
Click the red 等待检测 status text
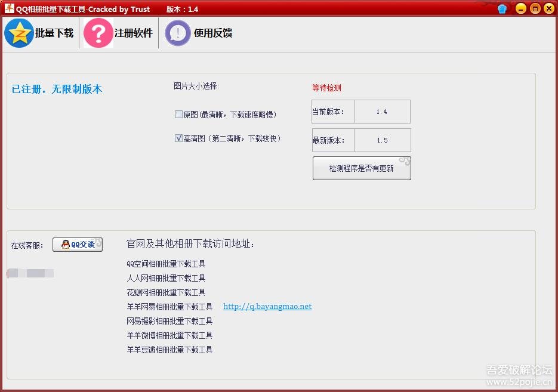(x=326, y=88)
